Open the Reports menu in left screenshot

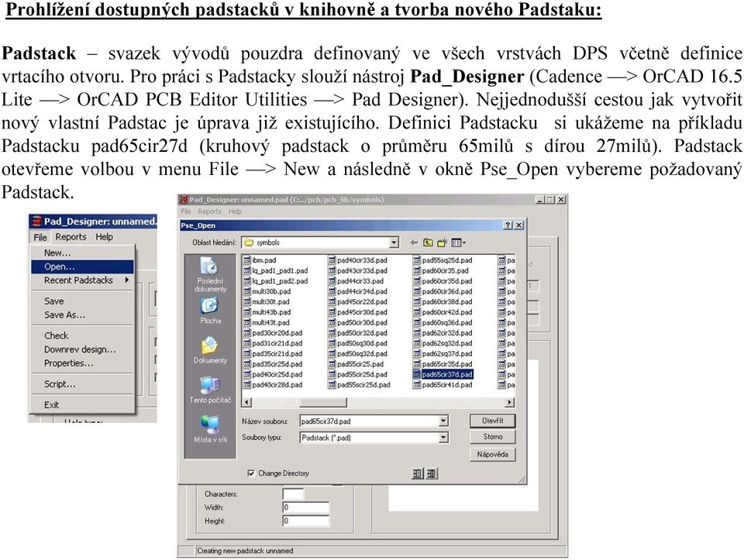71,236
